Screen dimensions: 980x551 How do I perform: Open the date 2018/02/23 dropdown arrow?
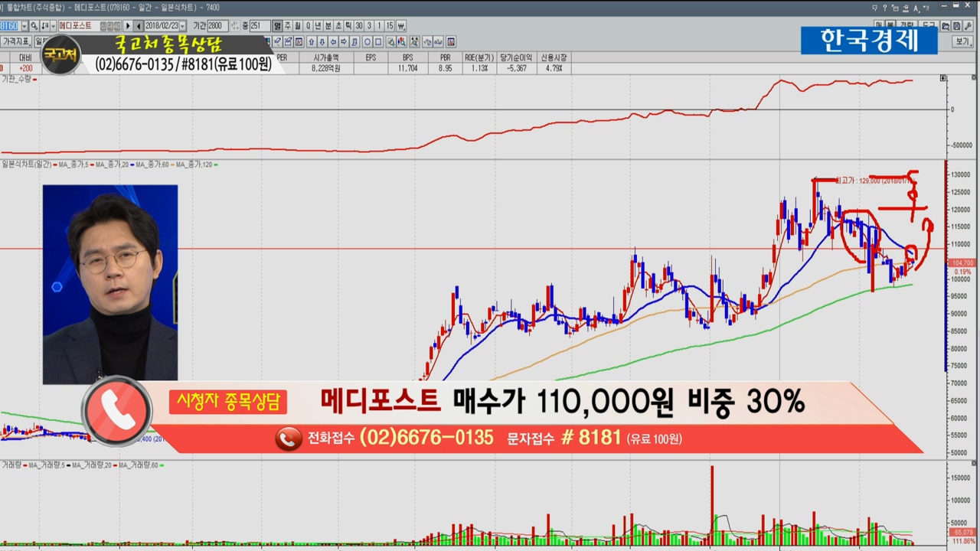click(x=181, y=26)
